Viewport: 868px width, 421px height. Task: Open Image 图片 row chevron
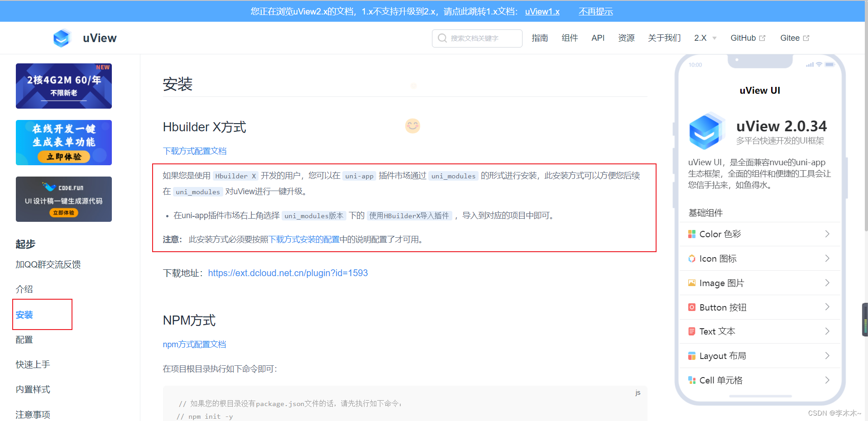pos(827,283)
